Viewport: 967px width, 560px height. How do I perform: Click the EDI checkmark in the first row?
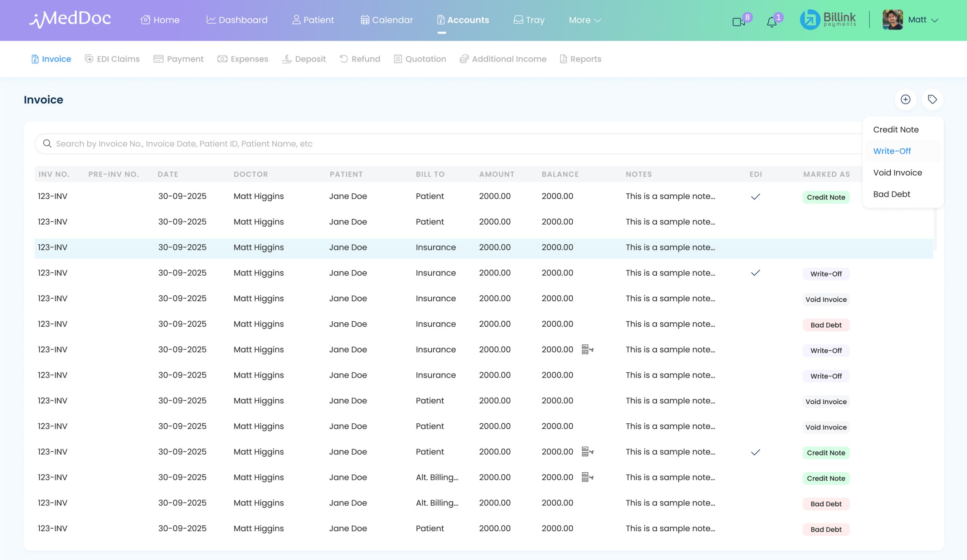pos(755,197)
